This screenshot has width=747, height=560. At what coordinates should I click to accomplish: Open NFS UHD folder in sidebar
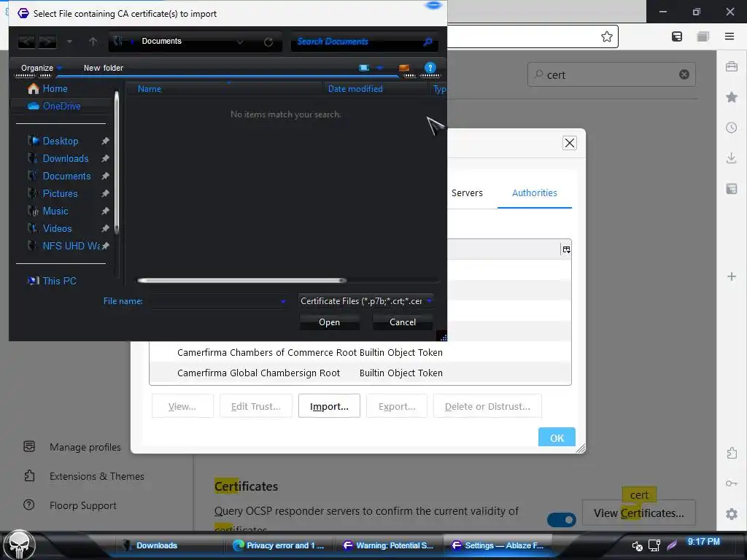click(x=71, y=246)
